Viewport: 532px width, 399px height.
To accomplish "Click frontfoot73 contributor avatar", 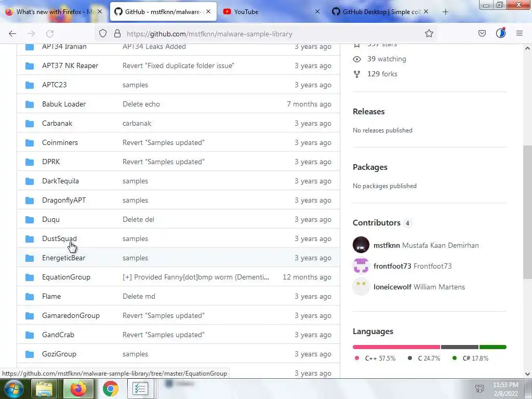I will 361,265.
